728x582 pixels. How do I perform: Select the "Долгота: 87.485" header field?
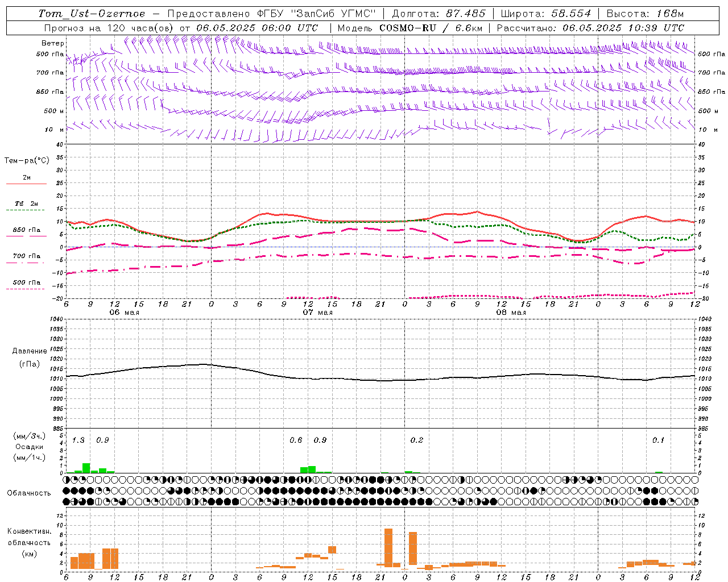coord(439,14)
